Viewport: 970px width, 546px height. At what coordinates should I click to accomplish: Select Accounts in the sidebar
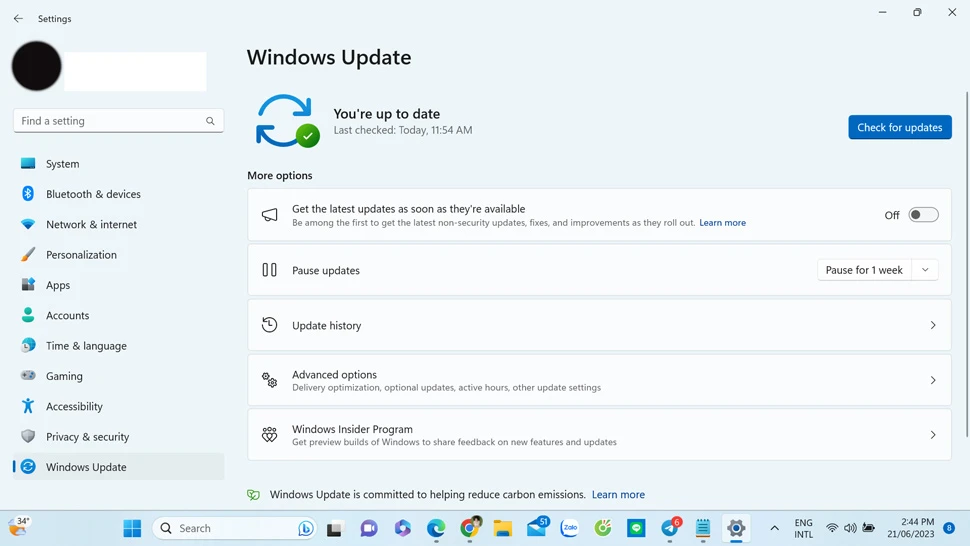[67, 316]
